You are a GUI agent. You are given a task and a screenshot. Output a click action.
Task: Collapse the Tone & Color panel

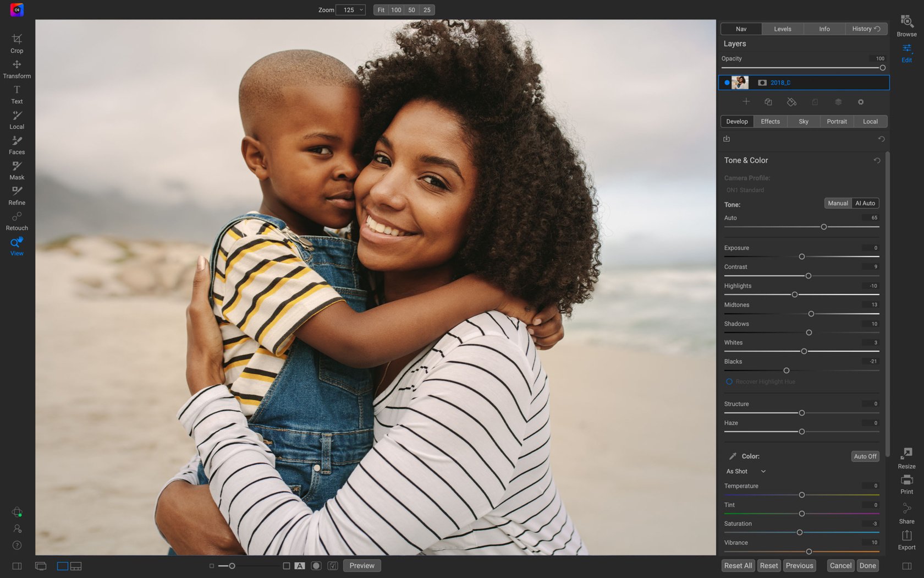point(746,160)
